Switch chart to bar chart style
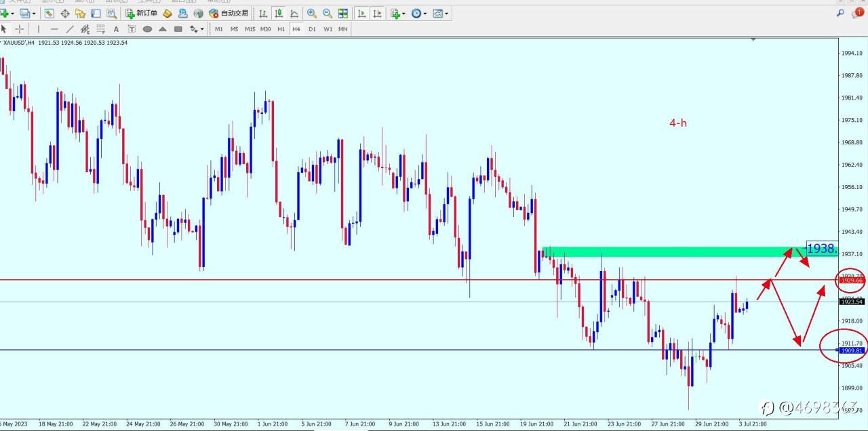Viewport: 868px width, 431px height. tap(263, 13)
